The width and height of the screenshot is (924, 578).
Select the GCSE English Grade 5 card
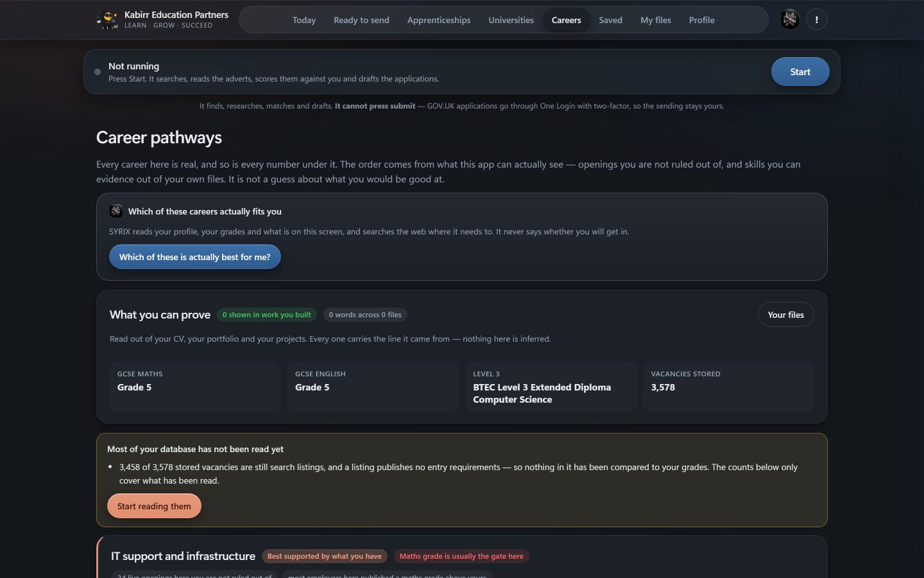pyautogui.click(x=373, y=387)
